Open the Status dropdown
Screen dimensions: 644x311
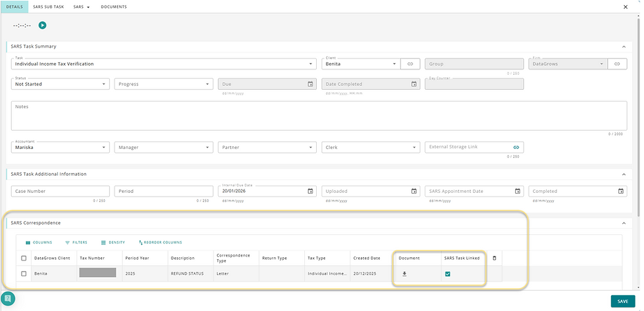(60, 84)
